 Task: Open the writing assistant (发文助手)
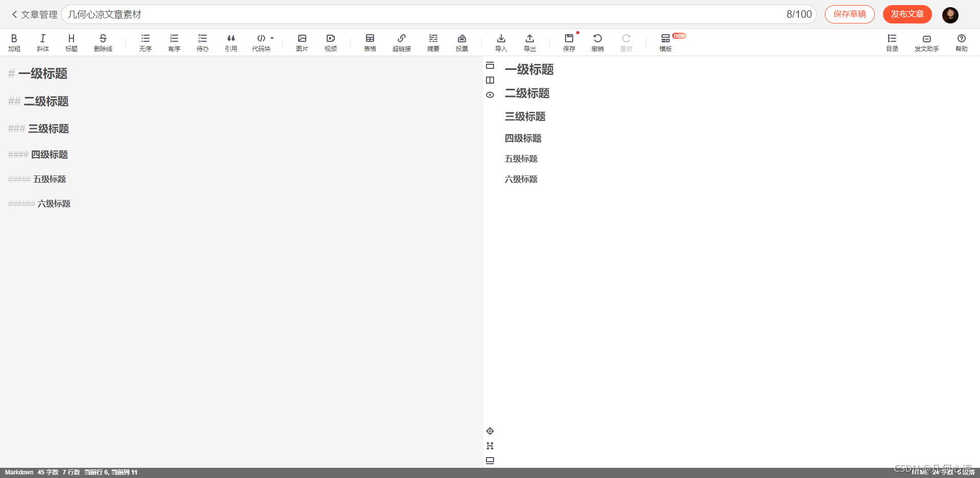[x=927, y=43]
